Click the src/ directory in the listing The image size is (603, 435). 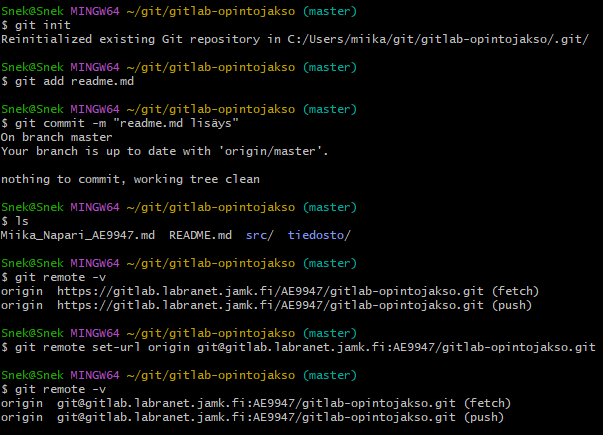point(259,234)
